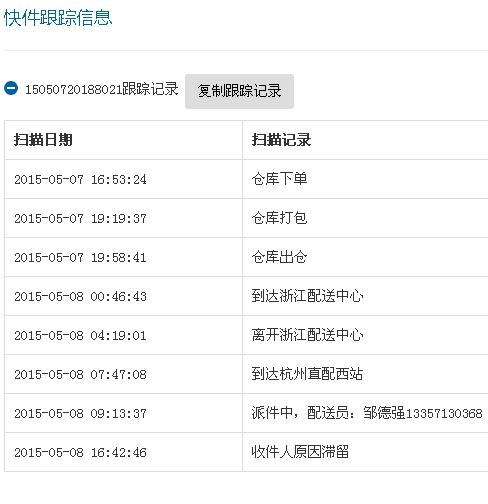The width and height of the screenshot is (488, 504).
Task: Select the 到达杭州直配西站 record
Action: tap(307, 374)
